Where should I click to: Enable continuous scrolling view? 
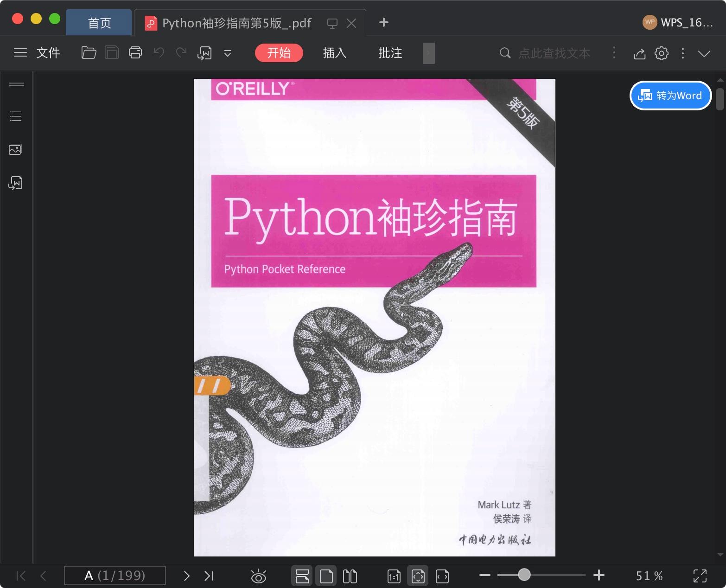pos(302,576)
